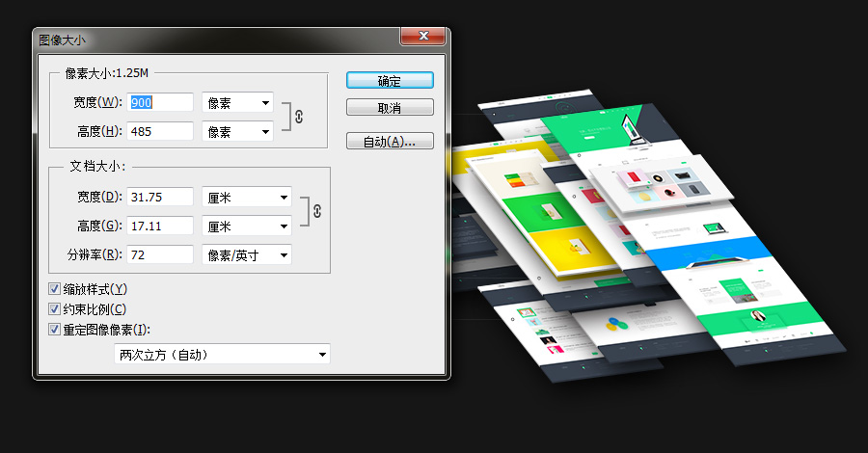Click the 自动(A)... button

point(390,142)
